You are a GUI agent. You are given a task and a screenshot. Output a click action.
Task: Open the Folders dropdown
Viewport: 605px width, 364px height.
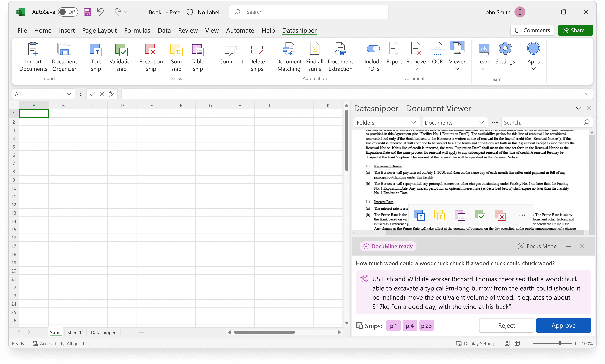click(x=386, y=122)
